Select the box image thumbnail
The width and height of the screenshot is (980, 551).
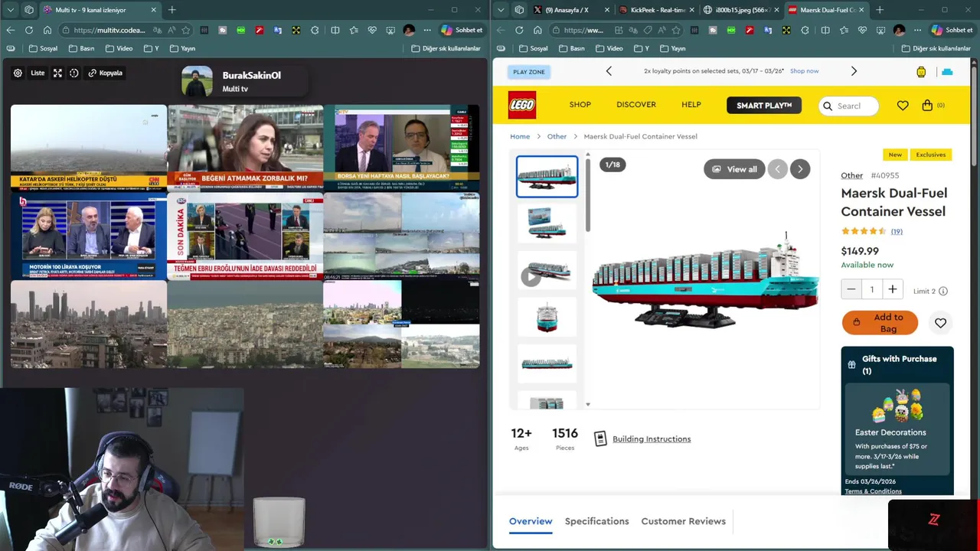coord(547,223)
